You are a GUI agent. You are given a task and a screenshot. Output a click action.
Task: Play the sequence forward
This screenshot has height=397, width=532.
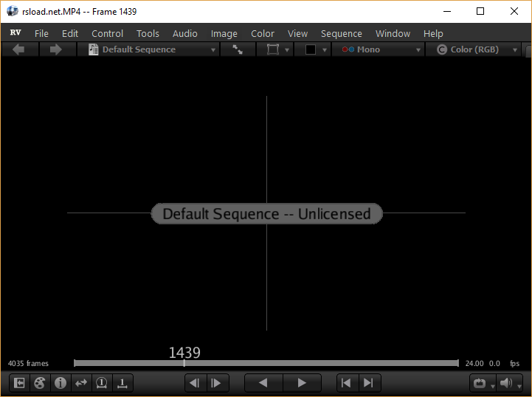pos(302,383)
